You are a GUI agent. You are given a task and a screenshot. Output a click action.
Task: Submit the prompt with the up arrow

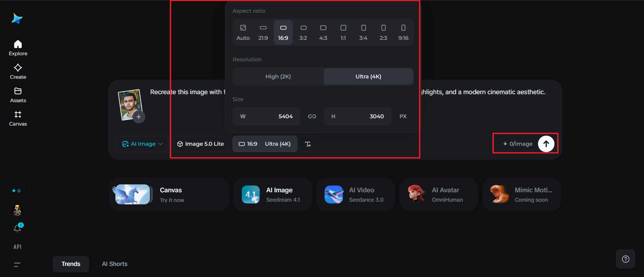point(546,144)
